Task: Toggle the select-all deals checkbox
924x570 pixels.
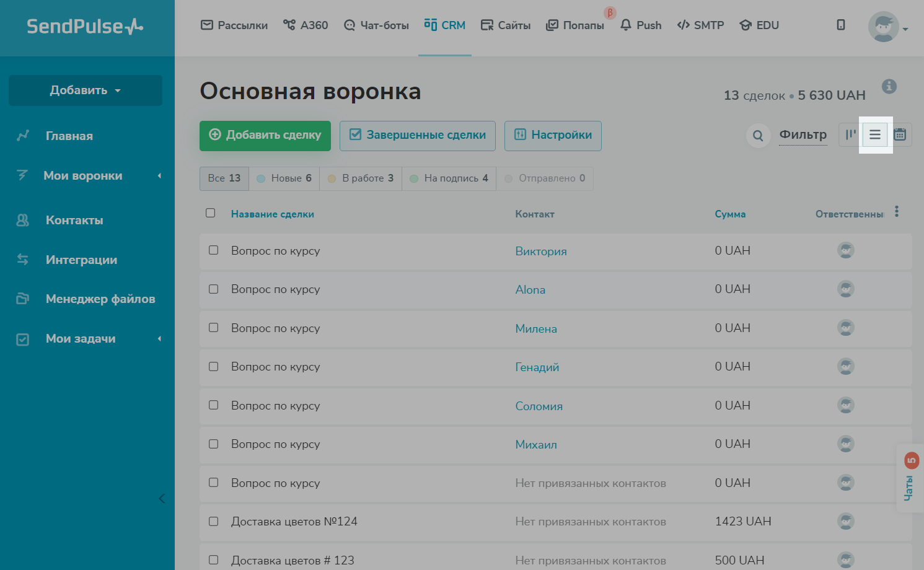Action: (211, 213)
